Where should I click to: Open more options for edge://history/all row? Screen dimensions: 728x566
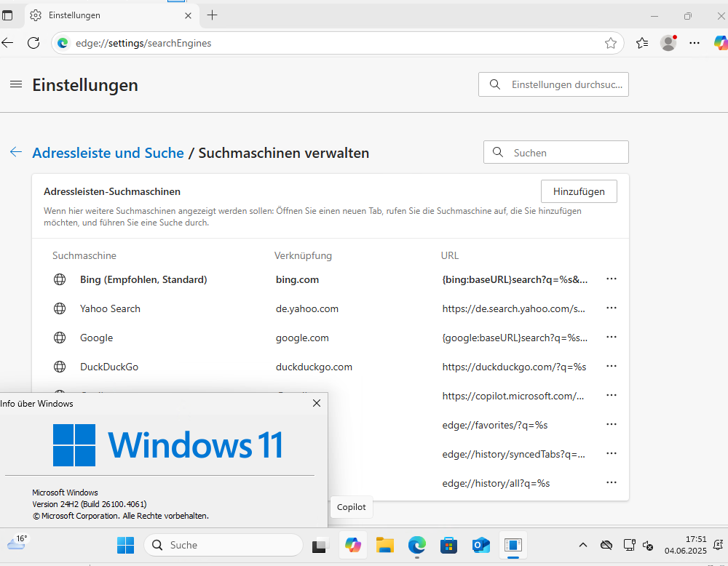click(612, 482)
